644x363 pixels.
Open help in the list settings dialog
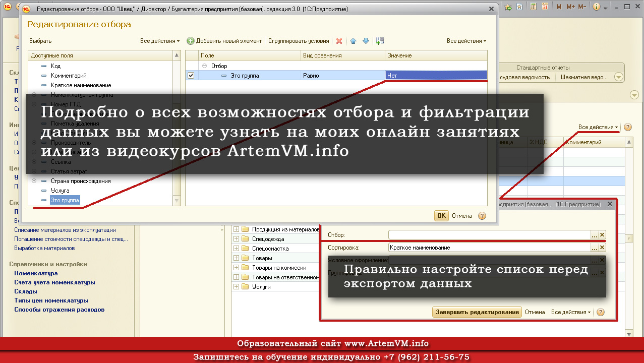point(600,312)
